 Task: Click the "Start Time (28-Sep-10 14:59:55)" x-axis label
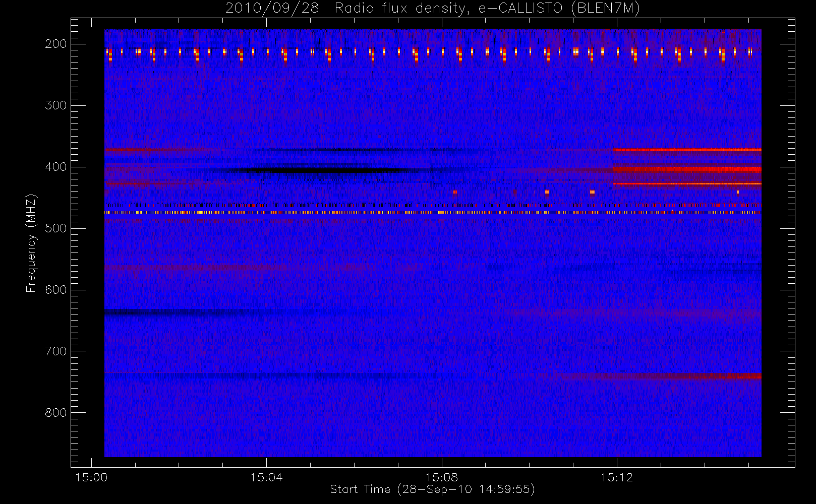coord(432,489)
